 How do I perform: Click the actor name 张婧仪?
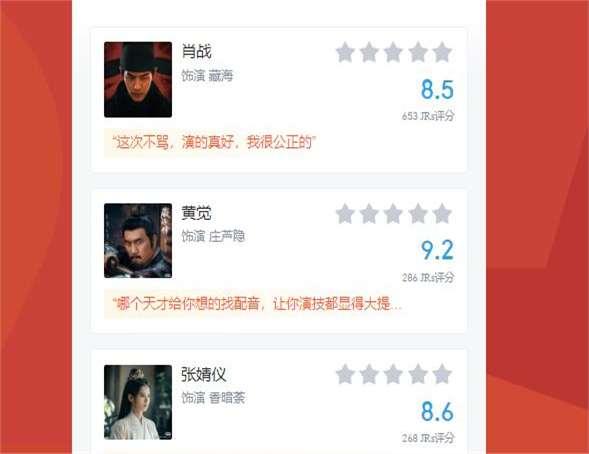click(204, 374)
